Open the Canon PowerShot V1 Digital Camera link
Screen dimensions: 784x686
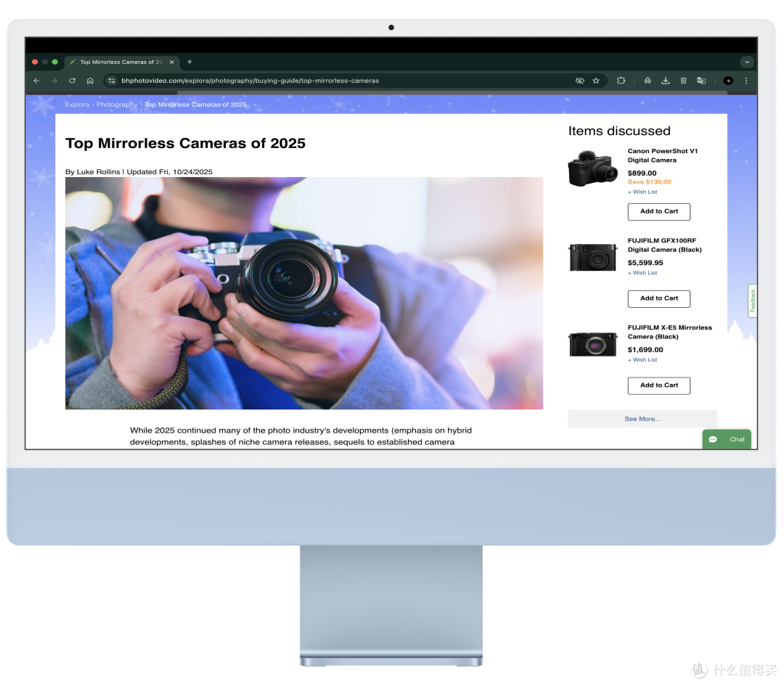[663, 155]
